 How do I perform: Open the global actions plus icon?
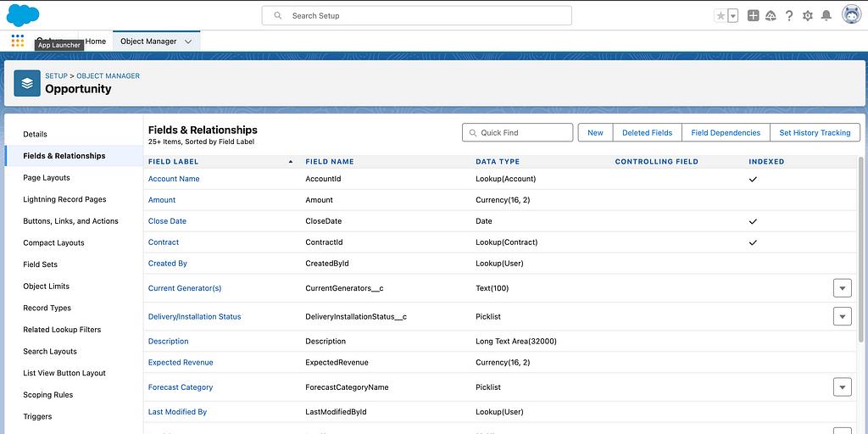click(x=753, y=15)
